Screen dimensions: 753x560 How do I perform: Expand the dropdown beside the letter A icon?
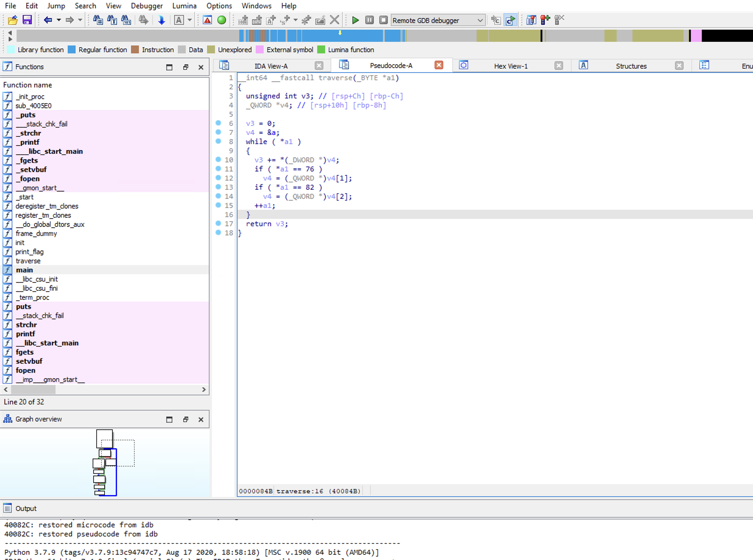click(190, 20)
